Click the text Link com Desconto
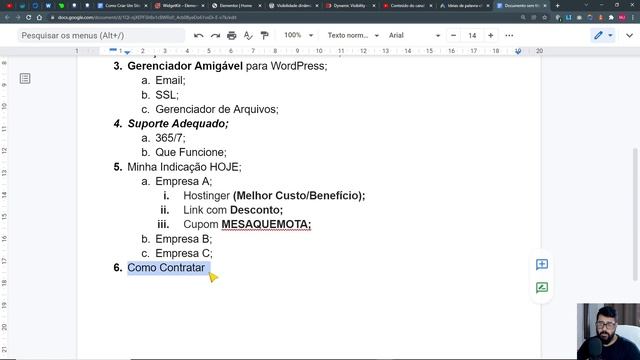 pyautogui.click(x=233, y=210)
